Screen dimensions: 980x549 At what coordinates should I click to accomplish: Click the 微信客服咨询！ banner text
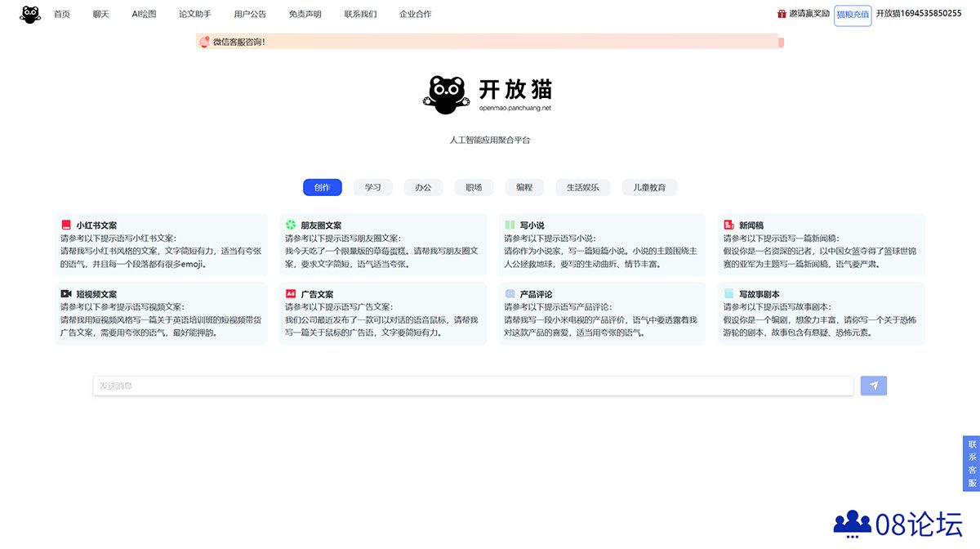[x=239, y=42]
